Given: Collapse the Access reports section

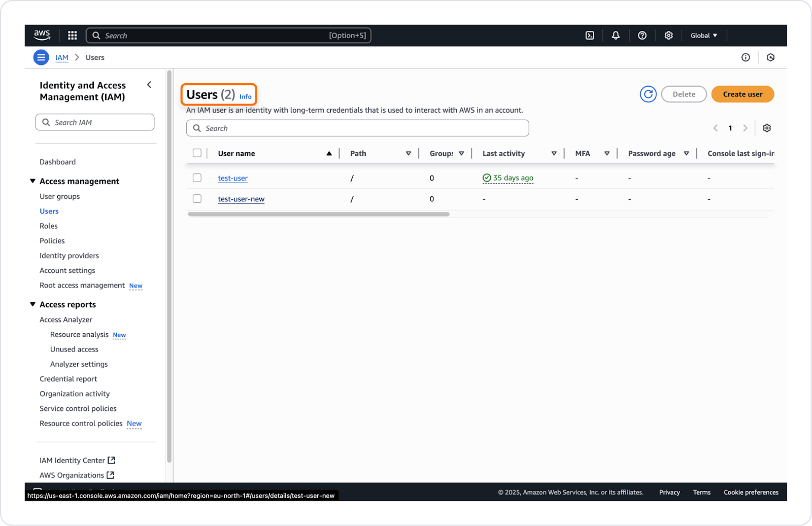Looking at the screenshot, I should (x=32, y=304).
